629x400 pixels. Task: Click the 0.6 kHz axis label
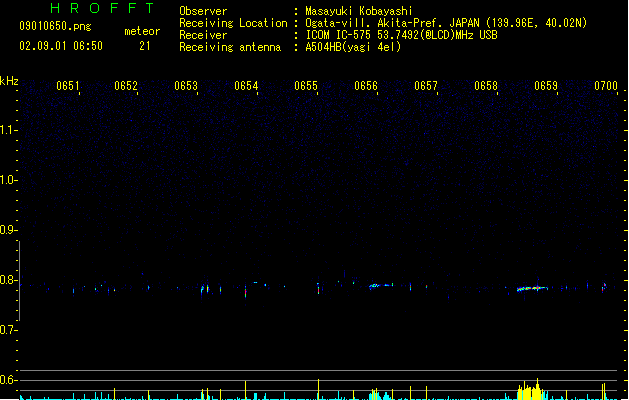[x=8, y=380]
